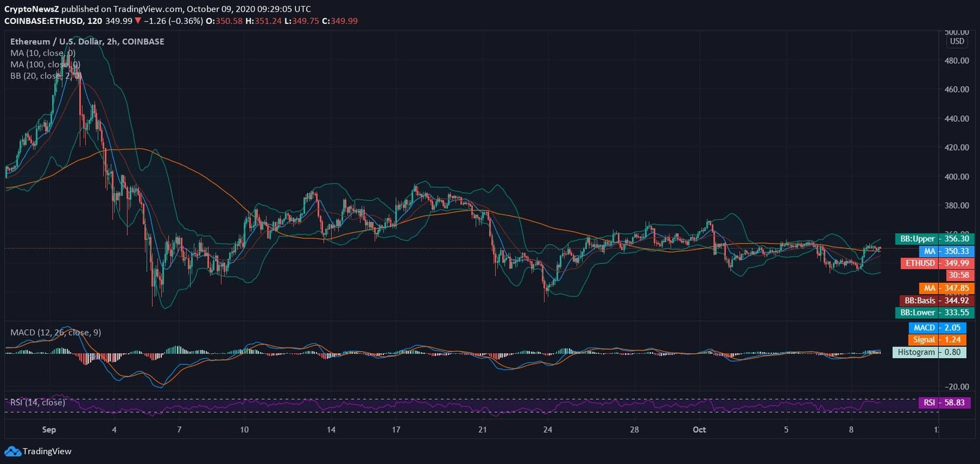Viewport: 980px width, 464px height.
Task: Select the MA (100, close, 0) indicator label
Action: [x=45, y=64]
